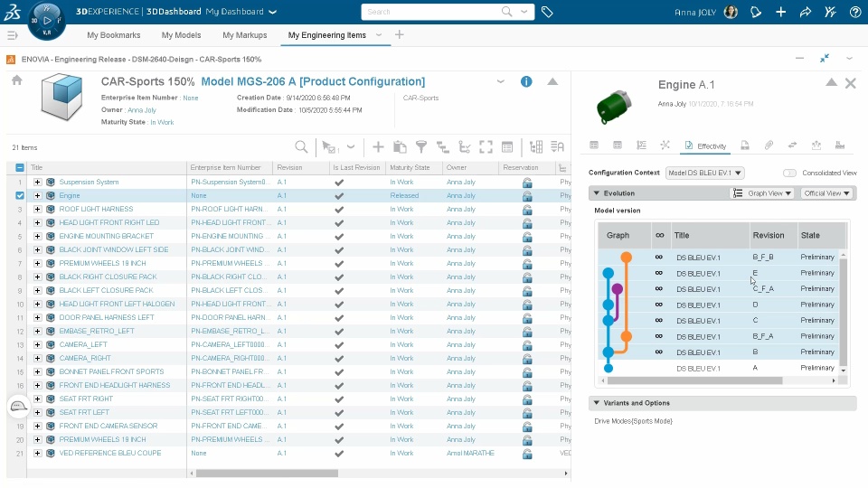
Task: Open notifications icon in top bar
Action: tap(756, 12)
